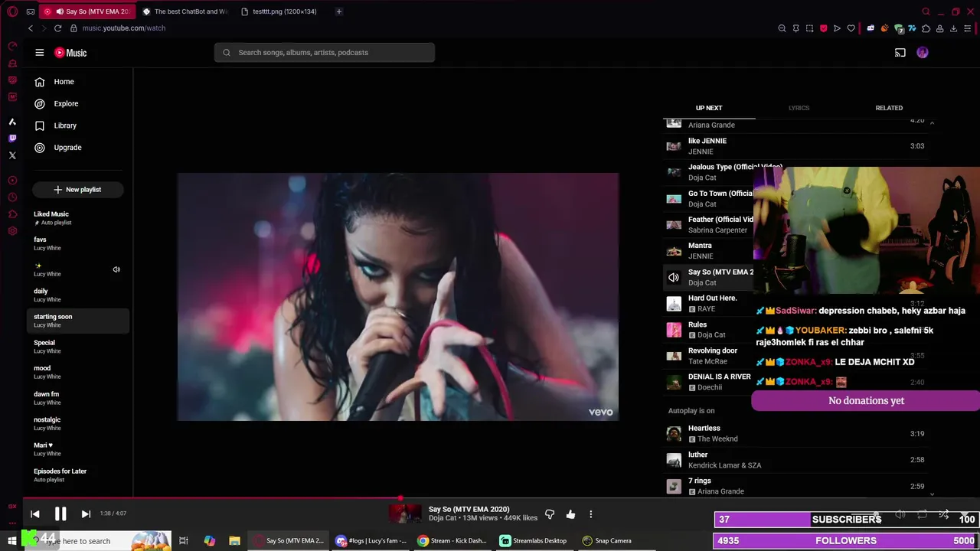Open the YouTube Music guide hamburger menu
The image size is (980, 551).
[x=40, y=53]
